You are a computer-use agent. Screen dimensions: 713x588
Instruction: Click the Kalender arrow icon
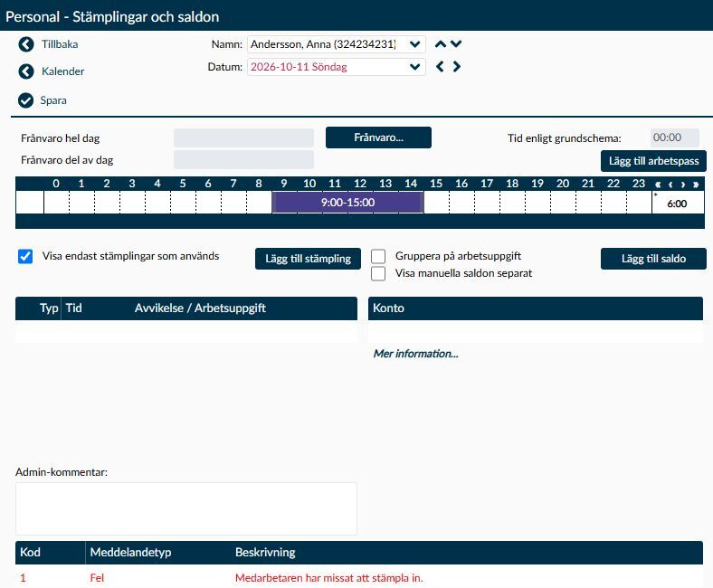click(x=26, y=71)
